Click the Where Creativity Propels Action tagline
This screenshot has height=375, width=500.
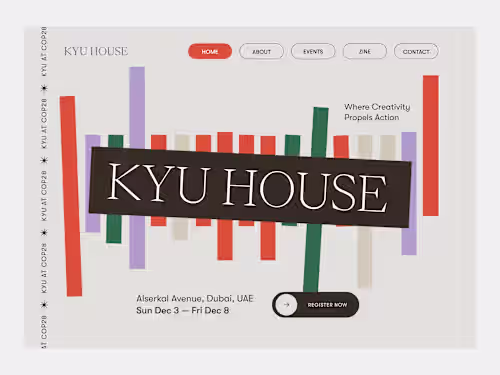point(377,112)
